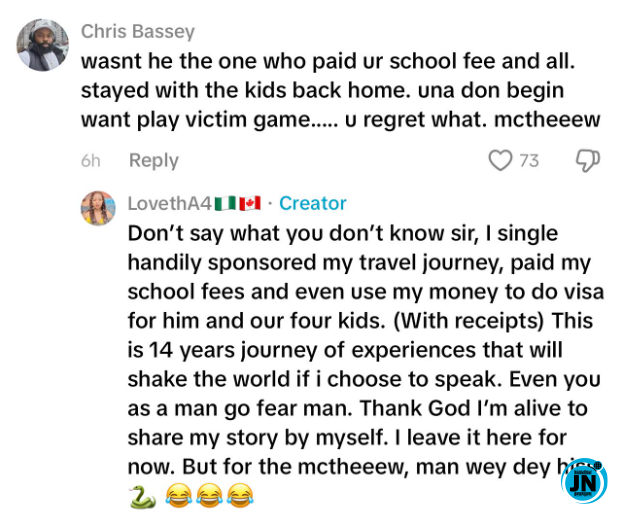
Task: Click the middle laughing emoji in the reply
Action: (207, 495)
